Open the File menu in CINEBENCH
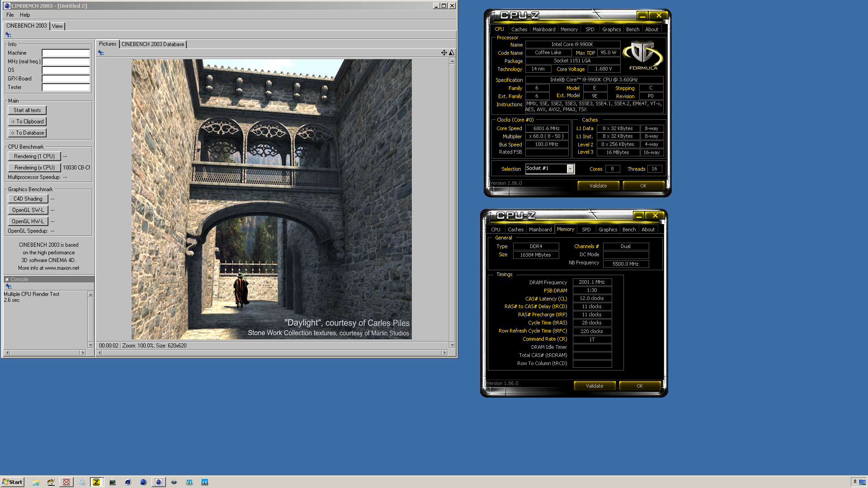Image resolution: width=868 pixels, height=488 pixels. coord(10,15)
